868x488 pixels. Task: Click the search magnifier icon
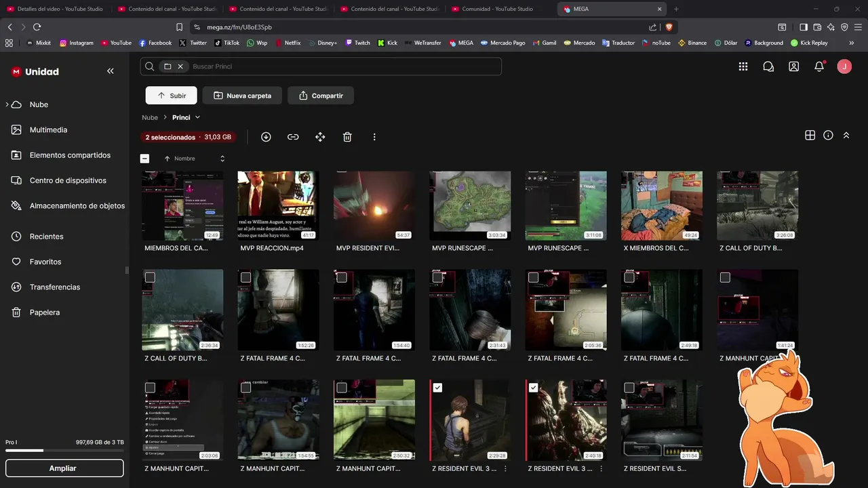[150, 66]
